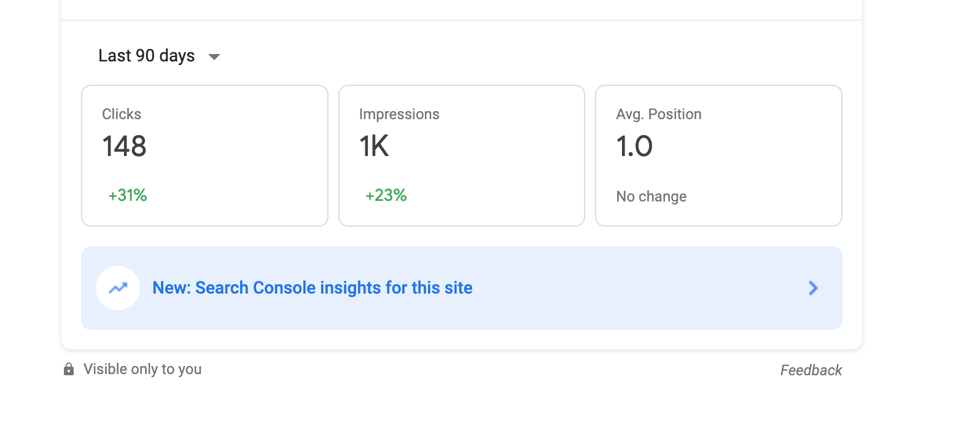The image size is (980, 441).
Task: Expand the date range dropdown arrow
Action: pyautogui.click(x=214, y=57)
